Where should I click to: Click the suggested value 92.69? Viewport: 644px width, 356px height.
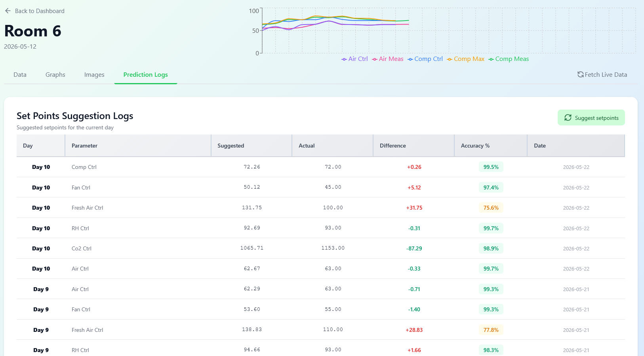click(x=252, y=228)
